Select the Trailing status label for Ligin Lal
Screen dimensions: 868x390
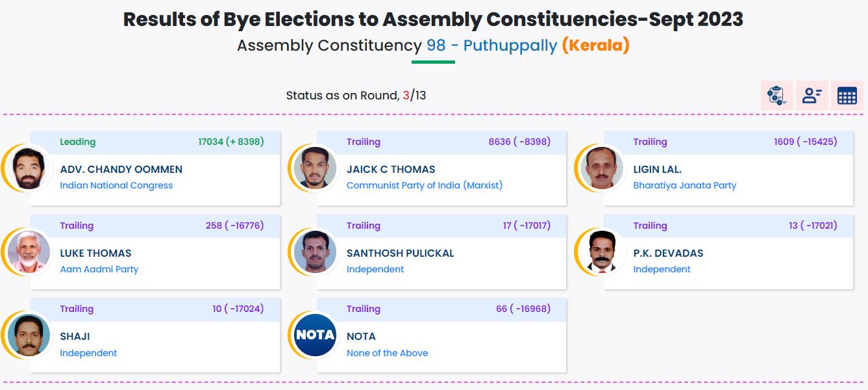[651, 141]
